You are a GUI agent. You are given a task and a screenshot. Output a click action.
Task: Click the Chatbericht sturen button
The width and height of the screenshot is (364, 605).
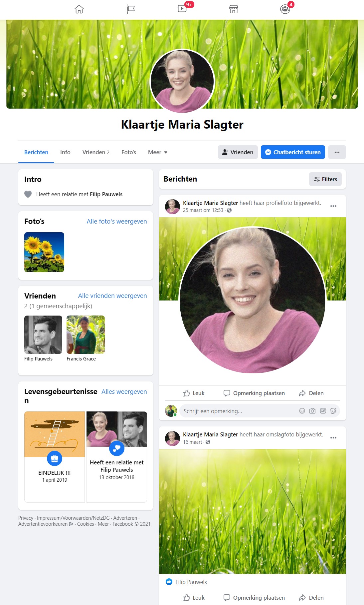pyautogui.click(x=293, y=152)
